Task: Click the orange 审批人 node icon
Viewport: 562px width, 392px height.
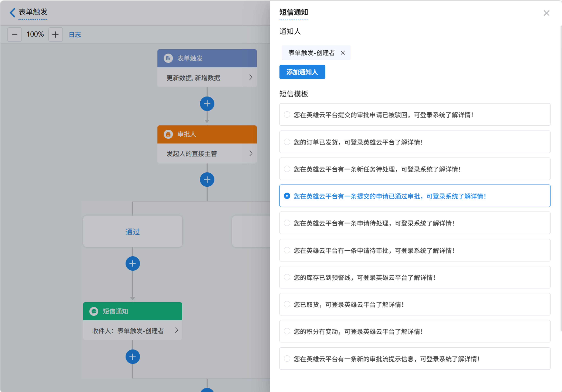Action: coord(168,134)
